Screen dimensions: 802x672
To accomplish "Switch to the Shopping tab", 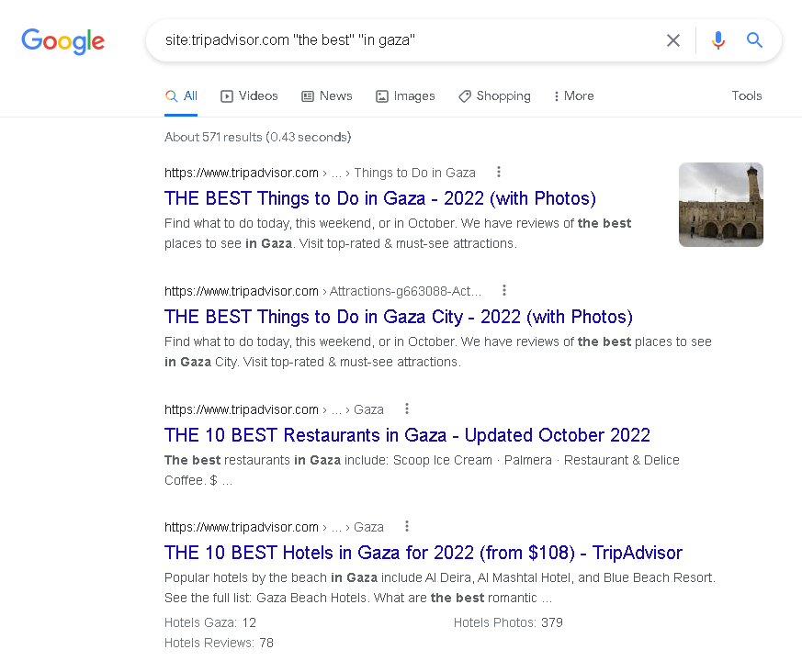I will [494, 96].
